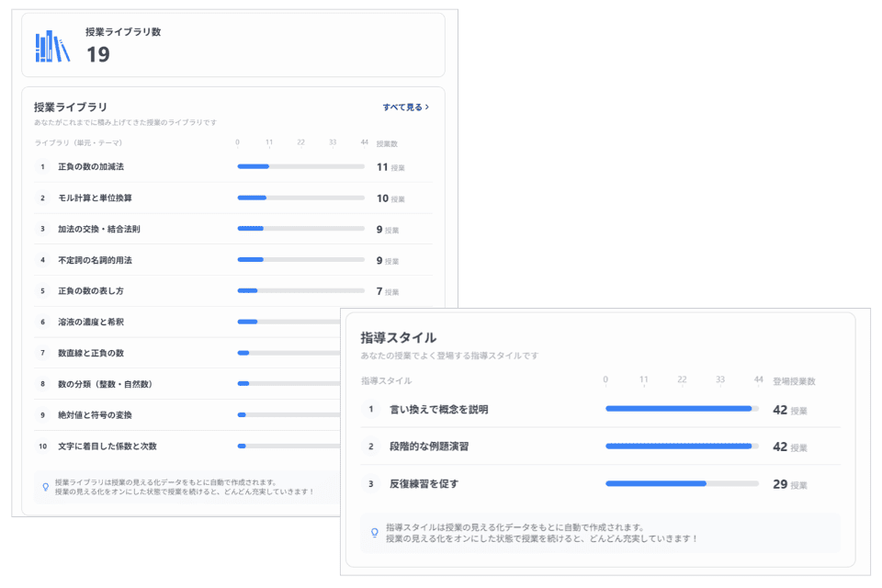Screen dimensions: 882x588
Task: Click 段階的な例題演習 style row
Action: point(600,447)
